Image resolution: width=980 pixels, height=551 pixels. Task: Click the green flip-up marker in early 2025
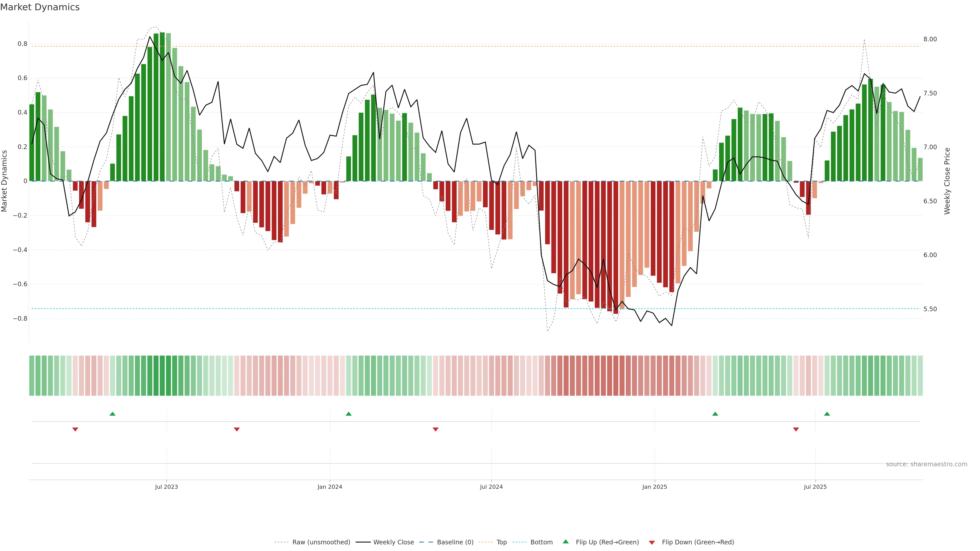coord(715,414)
